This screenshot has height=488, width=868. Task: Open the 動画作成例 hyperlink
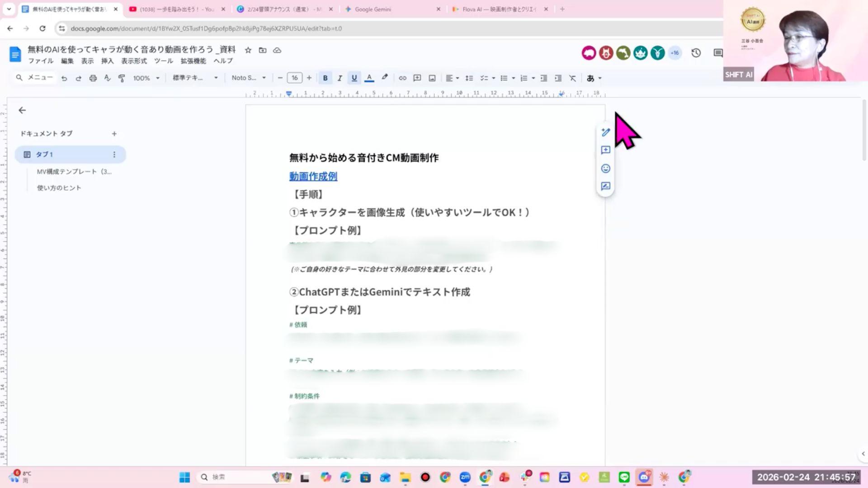[x=313, y=176]
